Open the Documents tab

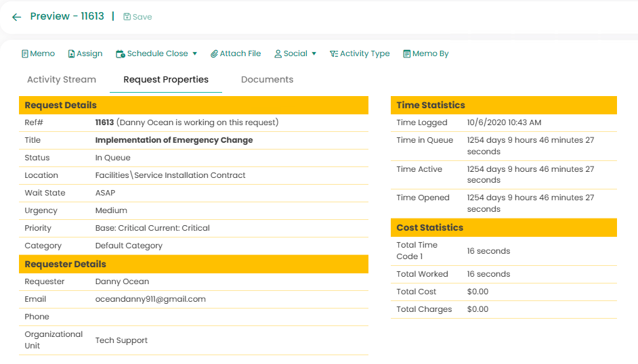coord(267,80)
